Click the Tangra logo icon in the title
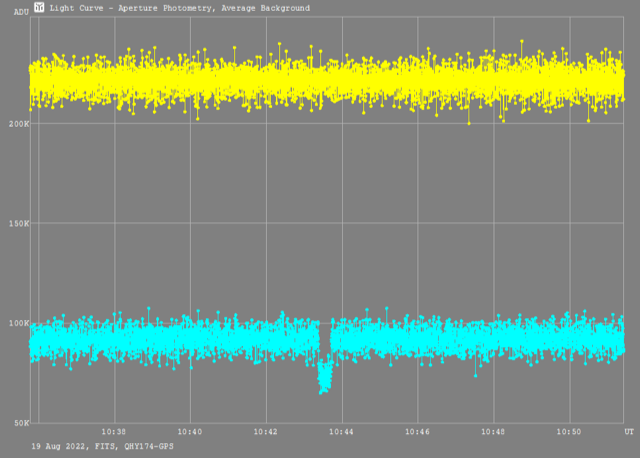The image size is (640, 458). (39, 7)
